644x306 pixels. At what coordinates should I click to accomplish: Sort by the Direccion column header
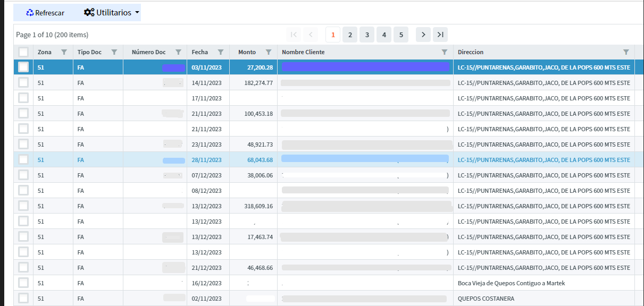pyautogui.click(x=471, y=52)
